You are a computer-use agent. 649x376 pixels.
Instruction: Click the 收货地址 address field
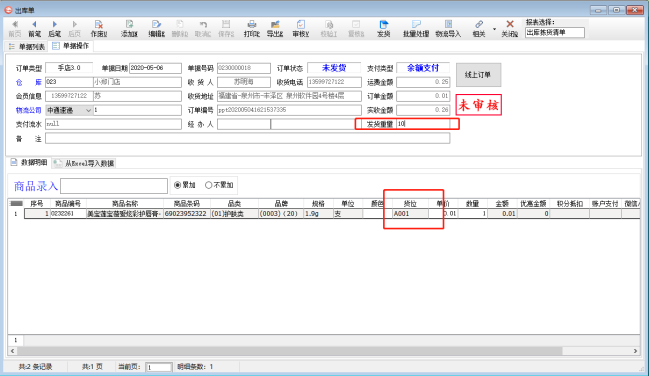click(289, 96)
